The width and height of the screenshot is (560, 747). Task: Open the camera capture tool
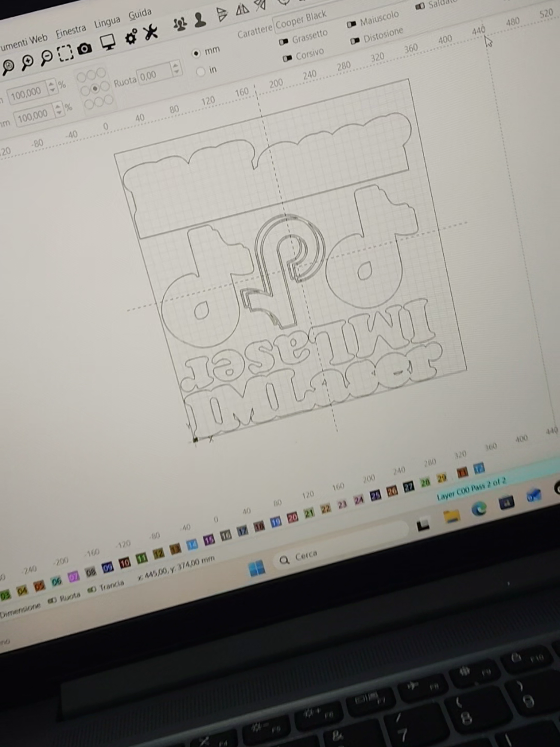[x=85, y=48]
